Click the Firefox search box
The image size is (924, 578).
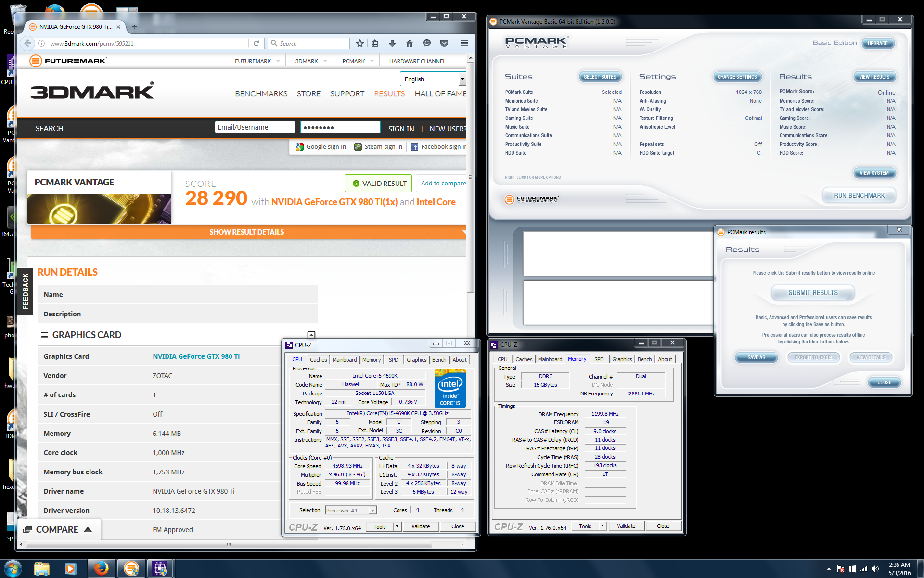[x=308, y=43]
